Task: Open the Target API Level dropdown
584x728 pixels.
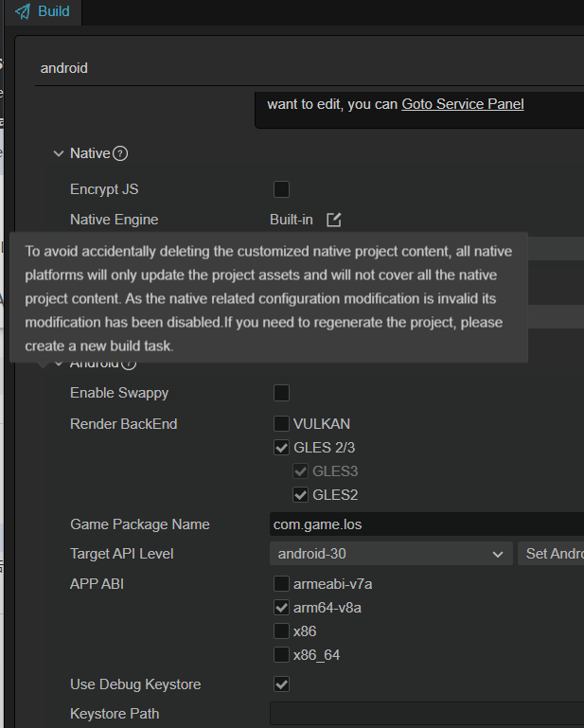Action: pos(390,554)
